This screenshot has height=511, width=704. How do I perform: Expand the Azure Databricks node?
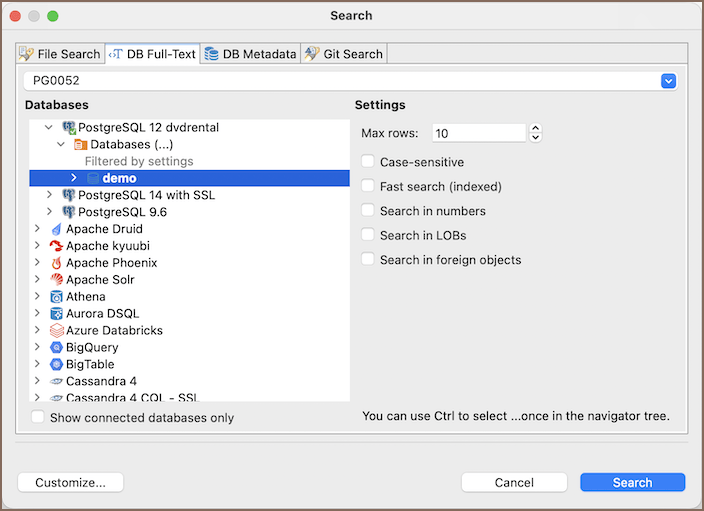[37, 330]
